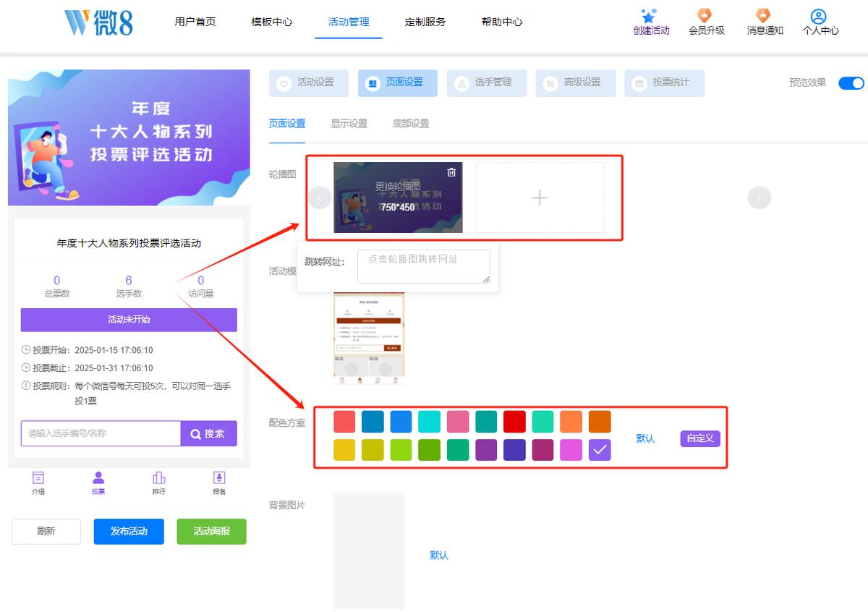Go to 用户首页 in top navigation

[195, 22]
